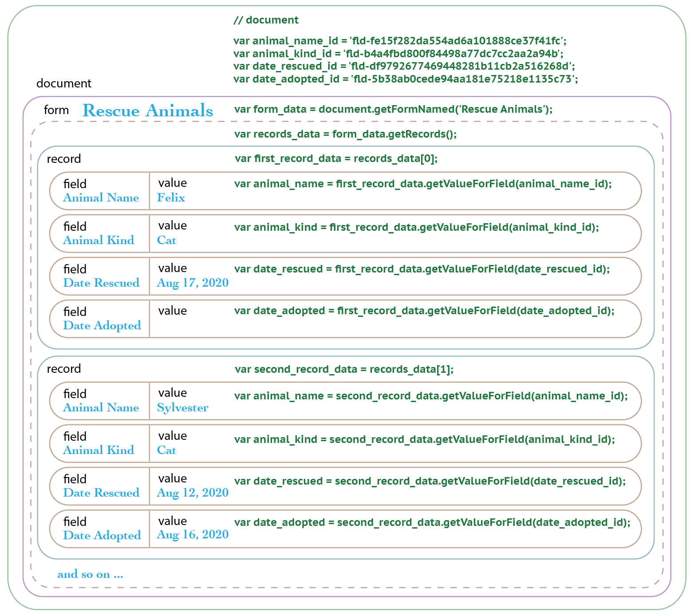Click the Aug 12, 2020 date value
Image resolution: width=694 pixels, height=616 pixels.
click(x=193, y=493)
